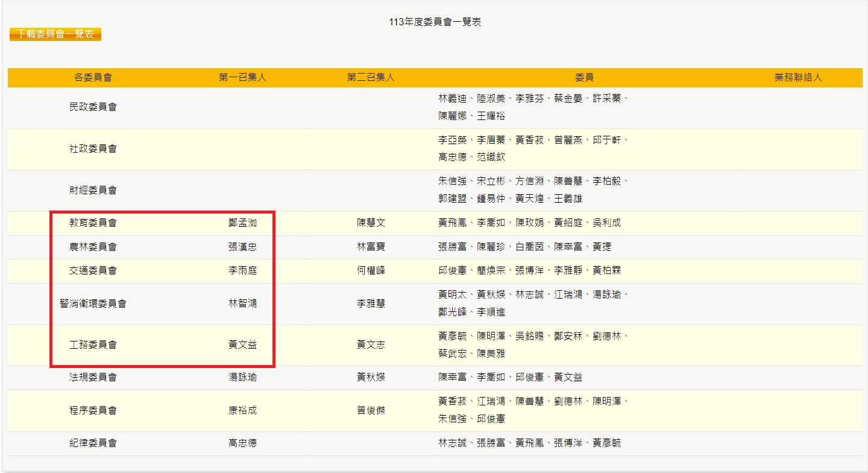
Task: Select the 第一召集人 column header
Action: (x=242, y=78)
